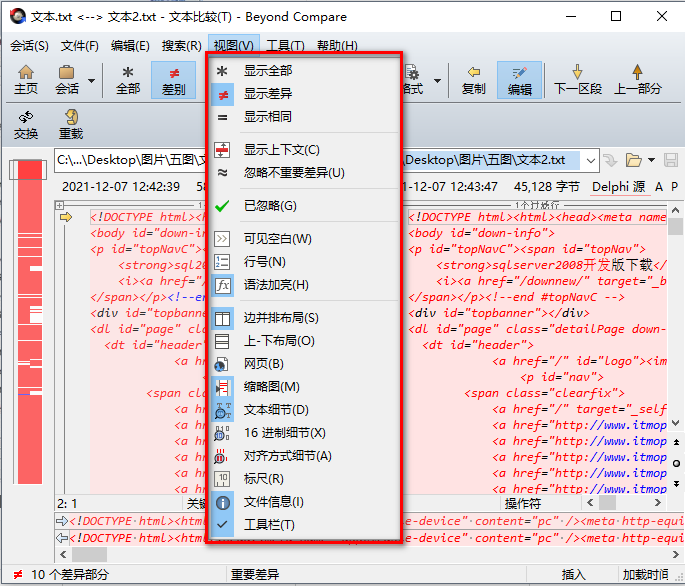
Task: Choose 对齐方式细节(A) alignment details
Action: point(304,456)
